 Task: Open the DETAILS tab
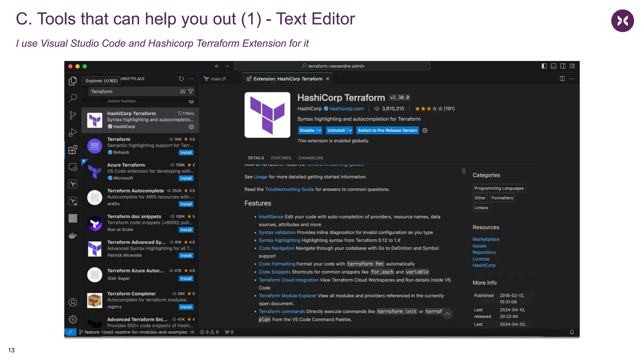pos(256,158)
